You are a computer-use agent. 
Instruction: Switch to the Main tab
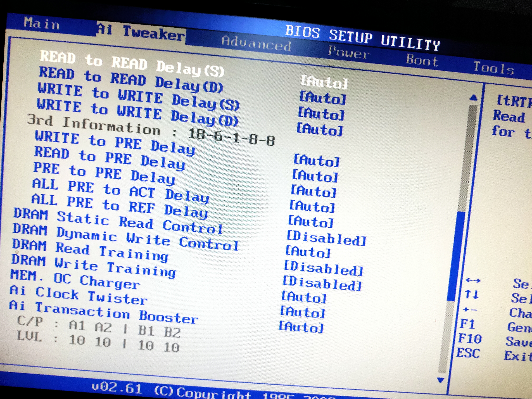41,24
